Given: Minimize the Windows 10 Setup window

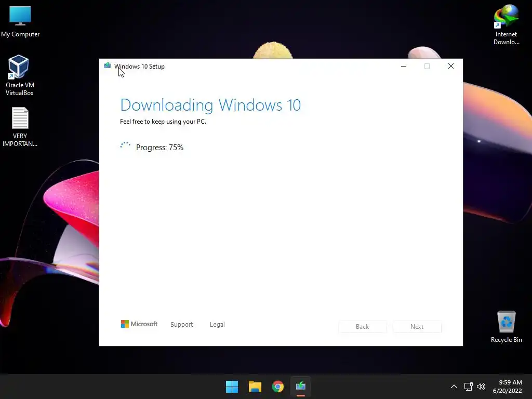Looking at the screenshot, I should (403, 66).
